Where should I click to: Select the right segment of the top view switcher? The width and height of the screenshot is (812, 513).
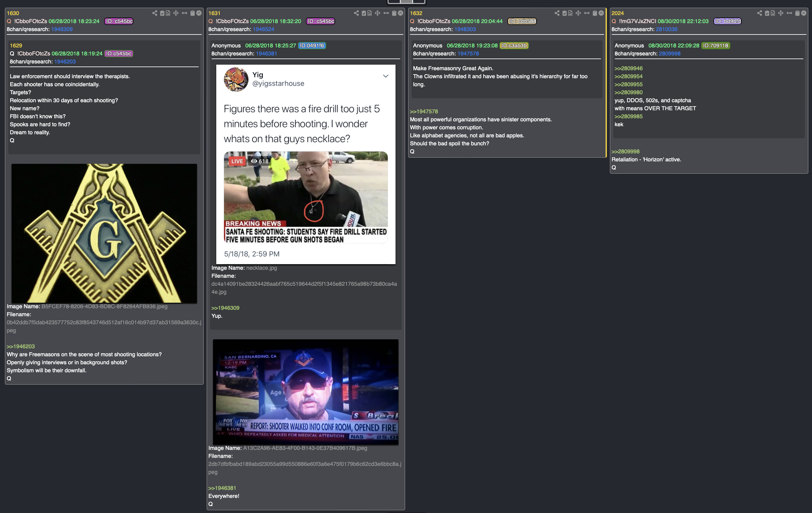click(419, 1)
